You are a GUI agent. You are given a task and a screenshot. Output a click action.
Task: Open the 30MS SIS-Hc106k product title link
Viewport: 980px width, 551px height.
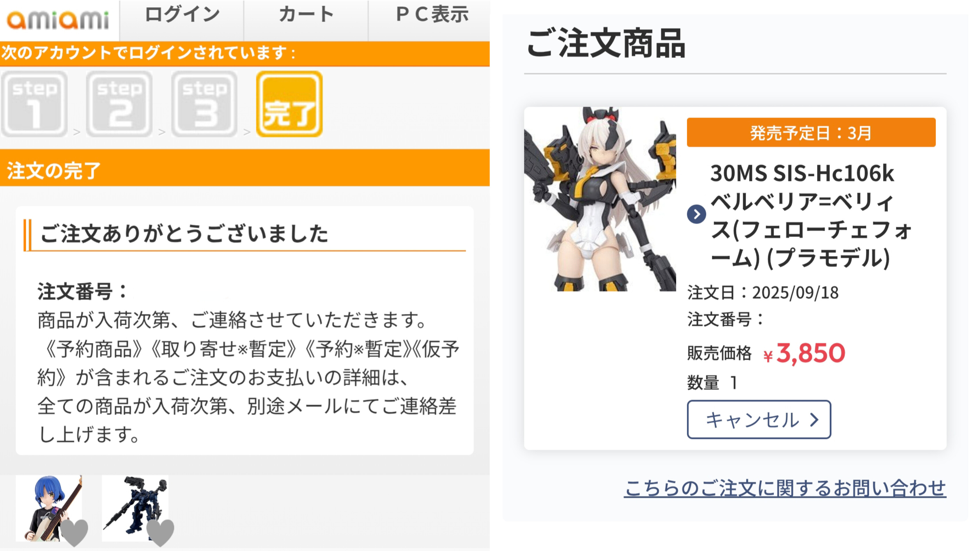point(810,215)
